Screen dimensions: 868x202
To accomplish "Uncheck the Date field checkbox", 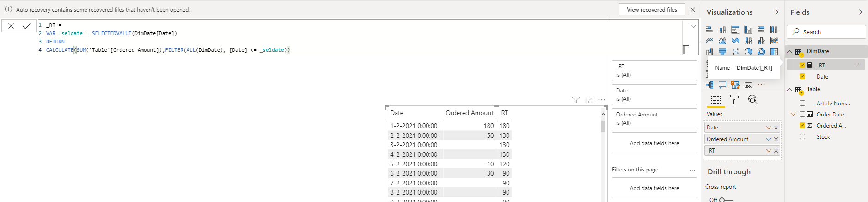I will click(802, 76).
